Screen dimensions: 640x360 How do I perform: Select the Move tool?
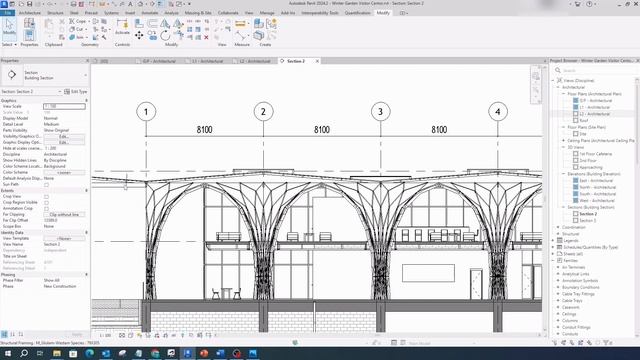[139, 36]
